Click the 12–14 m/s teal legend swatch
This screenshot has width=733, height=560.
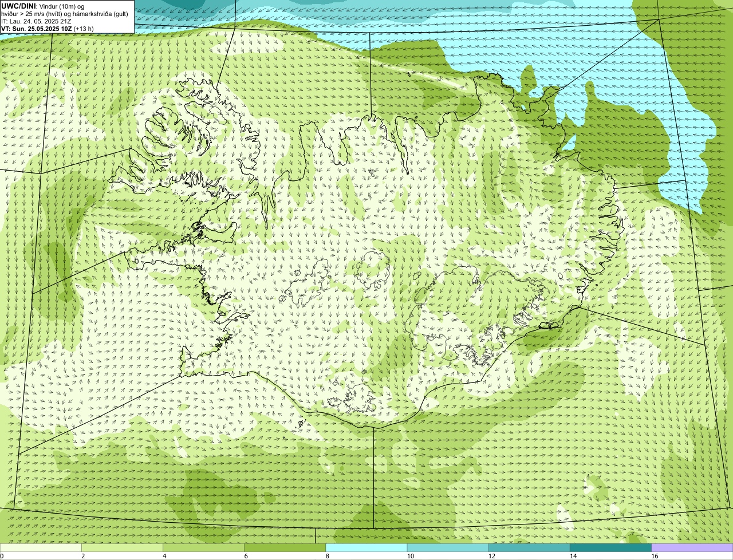[529, 548]
